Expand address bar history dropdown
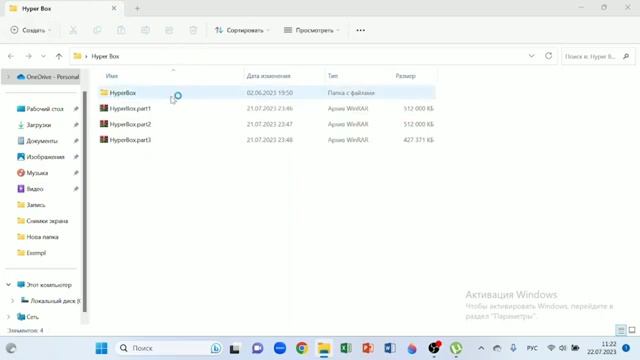The height and width of the screenshot is (360, 640). (x=531, y=56)
